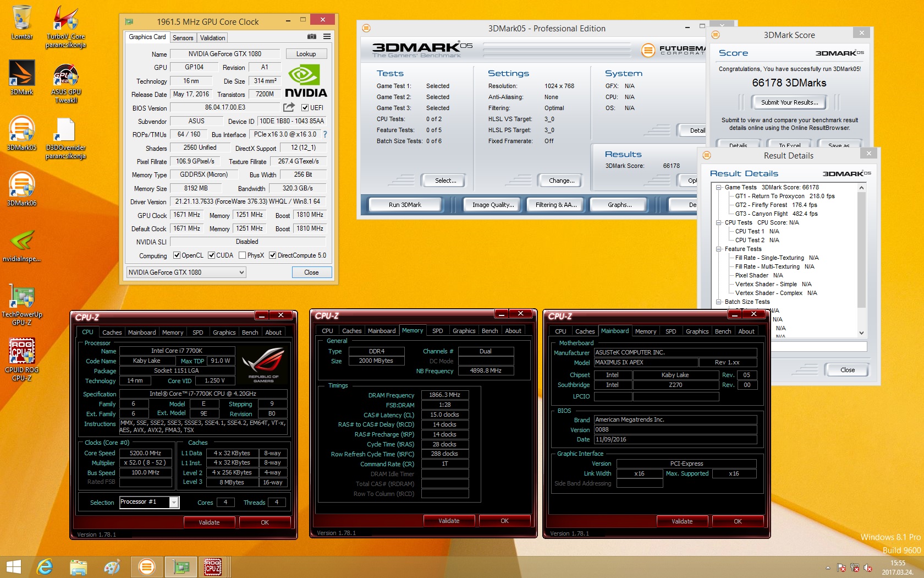Click Bus Interface question mark icon

click(324, 134)
